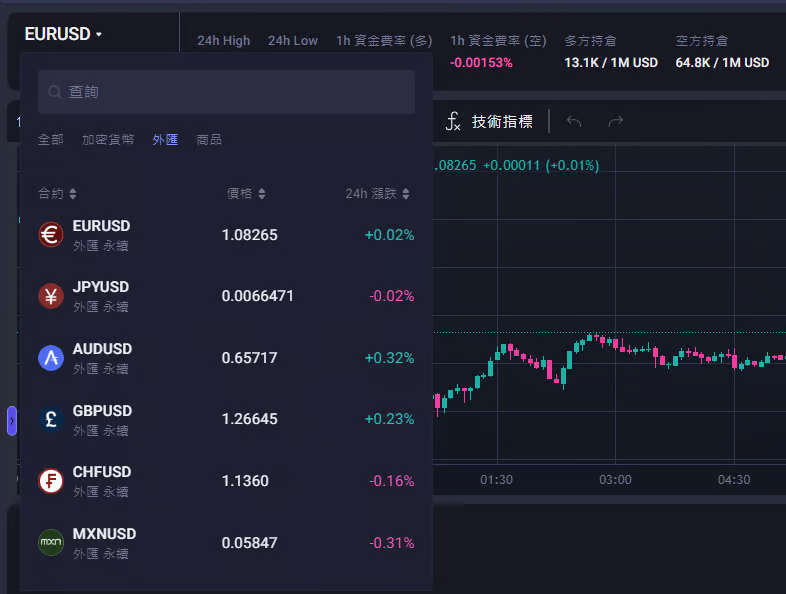Click the EURUSD euro coin icon

(x=51, y=235)
